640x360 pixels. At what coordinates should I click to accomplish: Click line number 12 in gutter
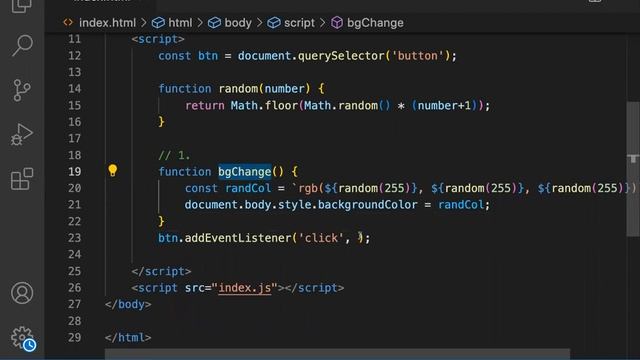tap(74, 56)
